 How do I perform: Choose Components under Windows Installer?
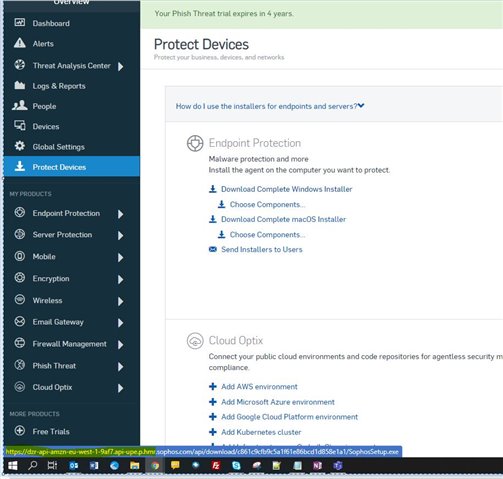[267, 204]
